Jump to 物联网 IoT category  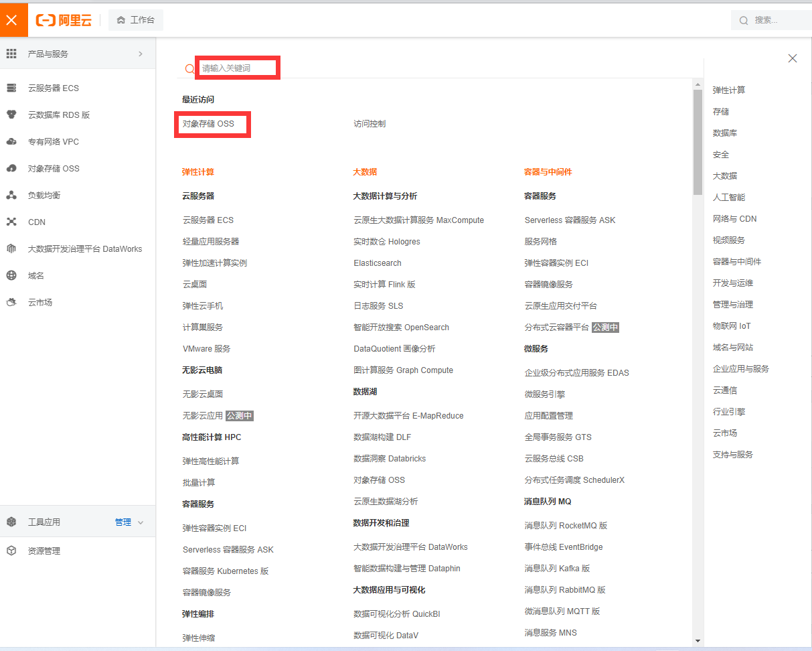click(732, 325)
